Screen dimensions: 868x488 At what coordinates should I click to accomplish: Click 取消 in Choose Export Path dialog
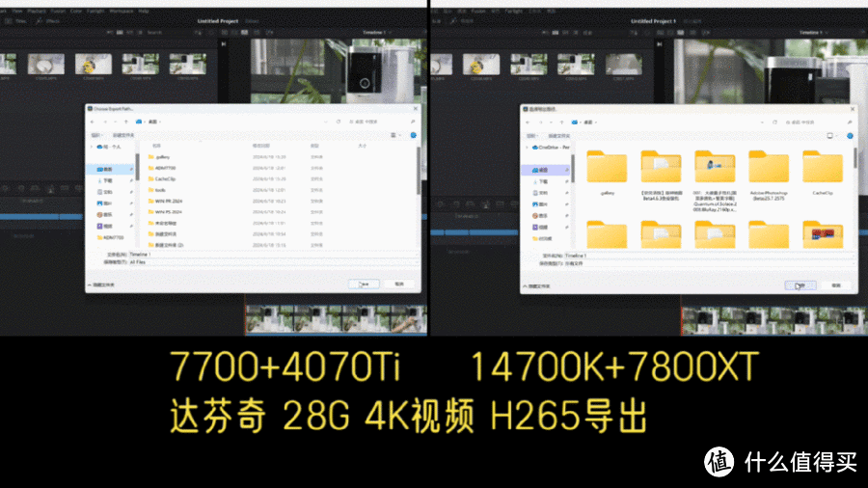tap(399, 284)
